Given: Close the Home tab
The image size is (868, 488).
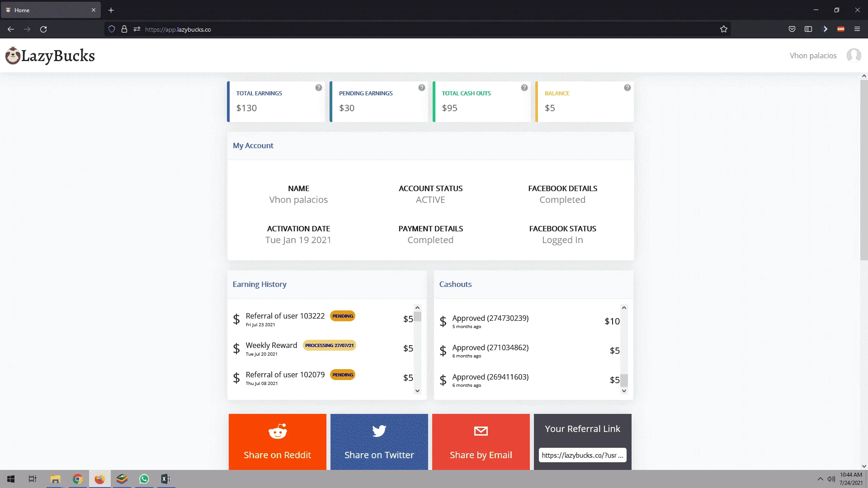Looking at the screenshot, I should (x=94, y=10).
